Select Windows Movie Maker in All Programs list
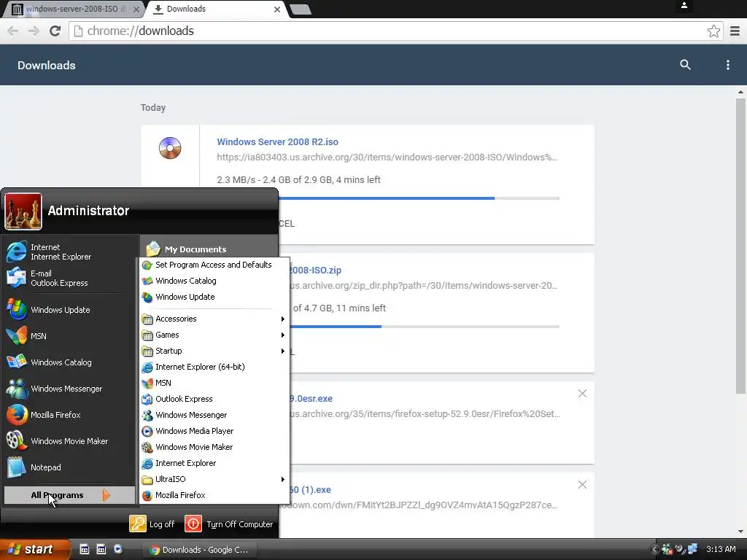This screenshot has width=747, height=560. tap(214, 447)
